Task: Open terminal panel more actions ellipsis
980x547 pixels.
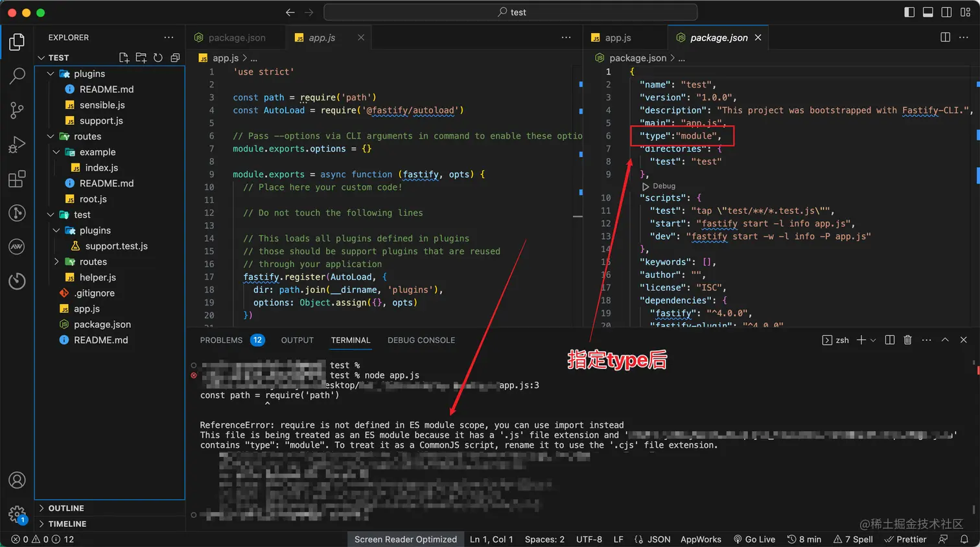Action: click(926, 340)
